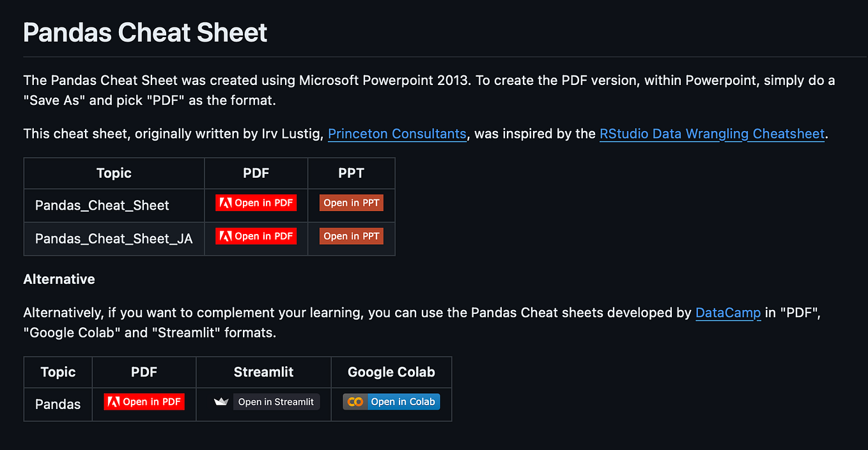
Task: Select the Pandas_Cheat_Sheet_JA topic cell
Action: point(114,238)
